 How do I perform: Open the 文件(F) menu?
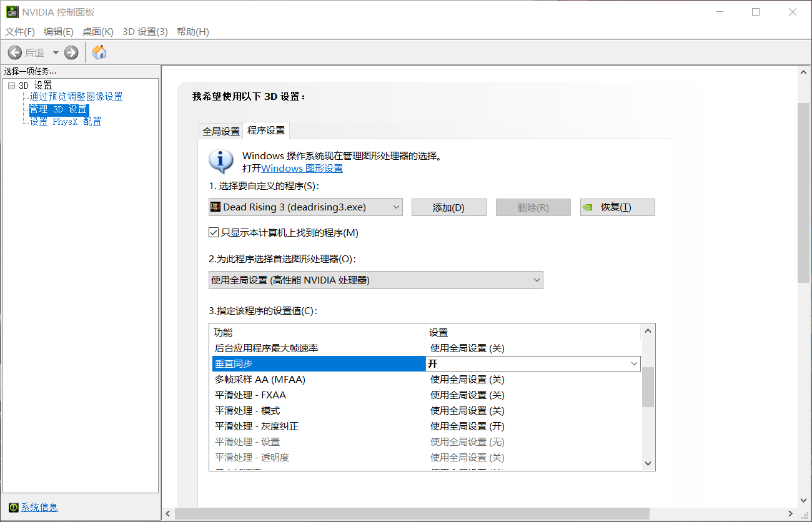[x=20, y=32]
